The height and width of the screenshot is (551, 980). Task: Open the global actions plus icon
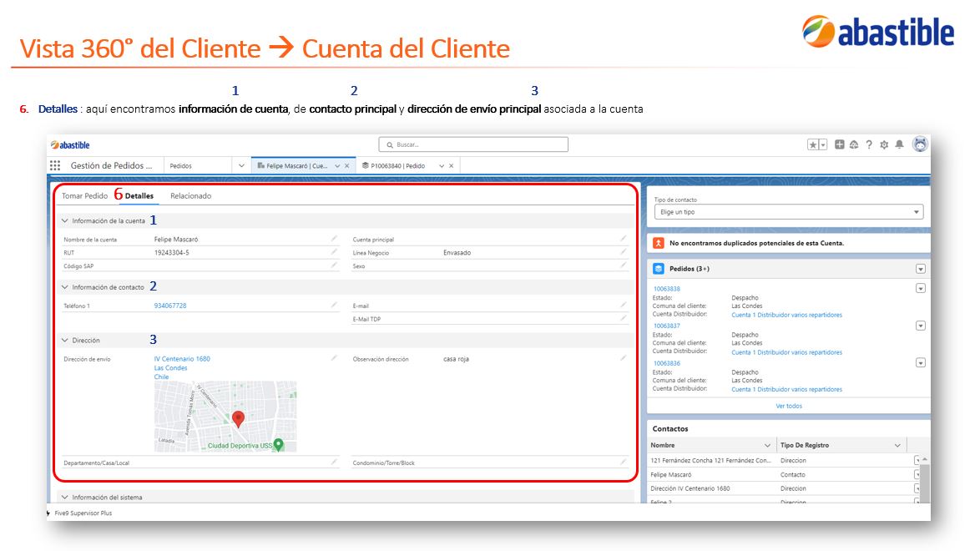click(840, 145)
